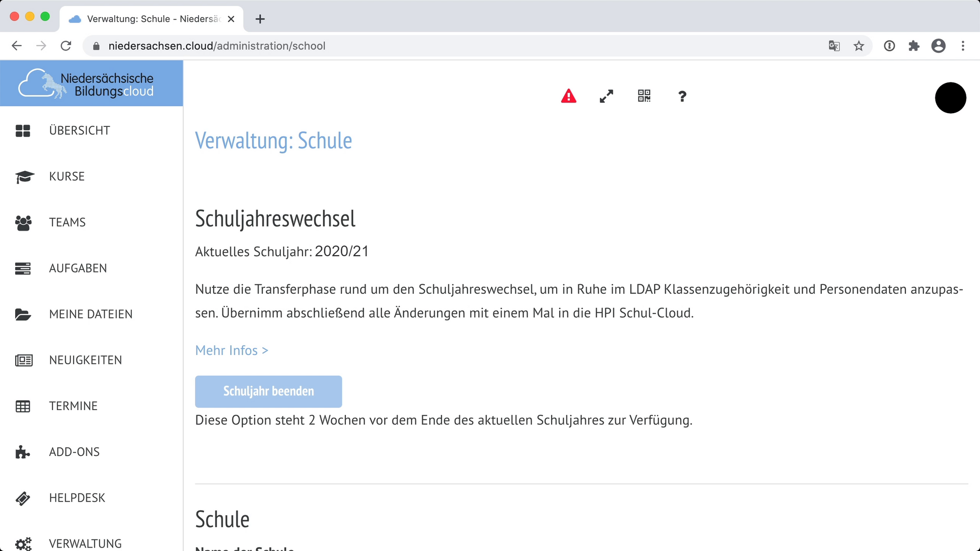Click the black user avatar circle
The width and height of the screenshot is (980, 551).
(950, 98)
